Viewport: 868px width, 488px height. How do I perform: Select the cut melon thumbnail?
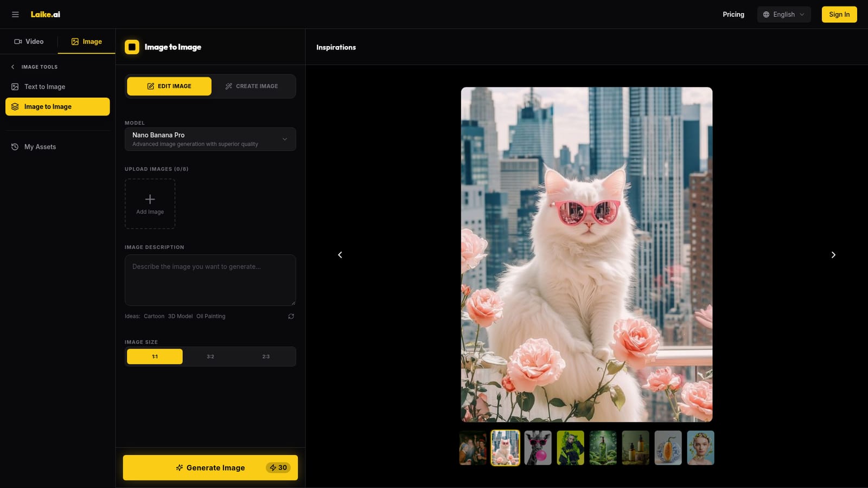[668, 448]
